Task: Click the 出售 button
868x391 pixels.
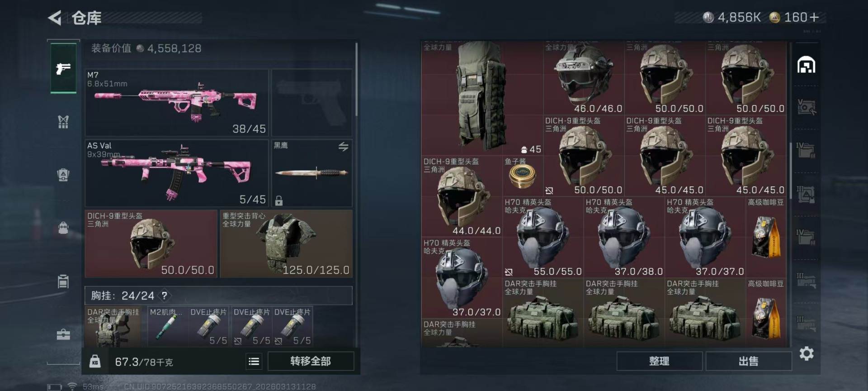Action: 748,361
